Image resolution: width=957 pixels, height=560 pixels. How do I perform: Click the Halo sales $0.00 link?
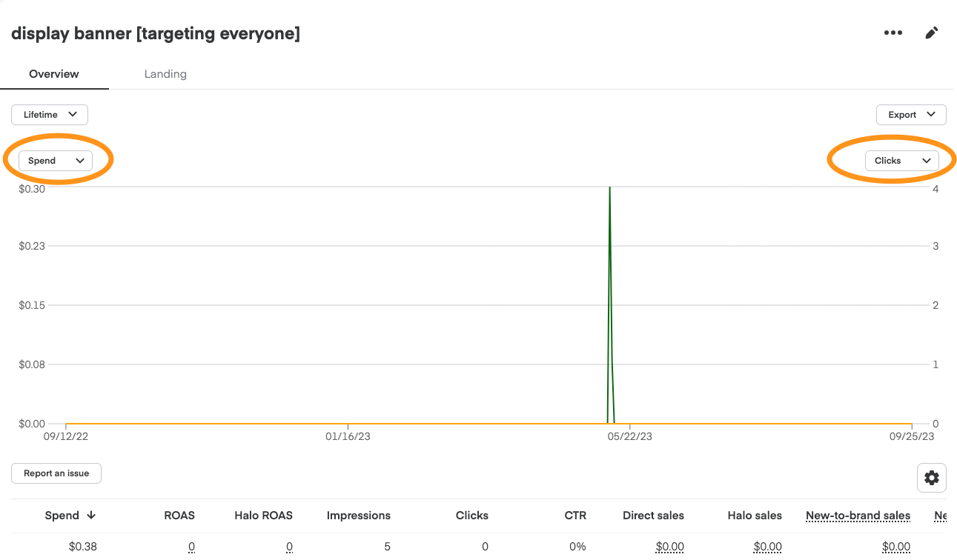pyautogui.click(x=767, y=546)
